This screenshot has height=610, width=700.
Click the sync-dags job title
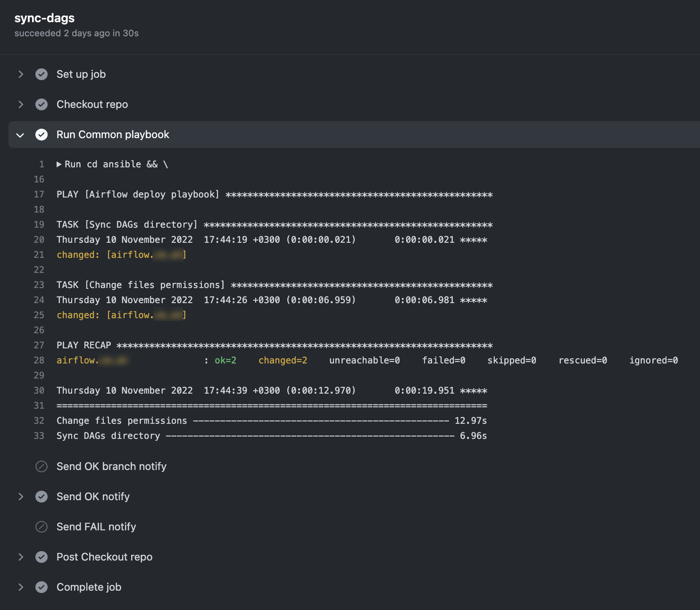click(44, 18)
